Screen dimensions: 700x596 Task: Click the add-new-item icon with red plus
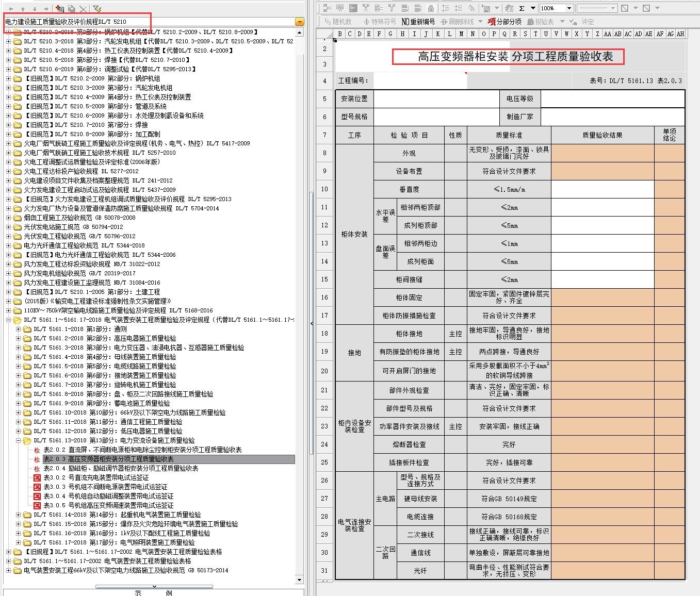pos(60,9)
